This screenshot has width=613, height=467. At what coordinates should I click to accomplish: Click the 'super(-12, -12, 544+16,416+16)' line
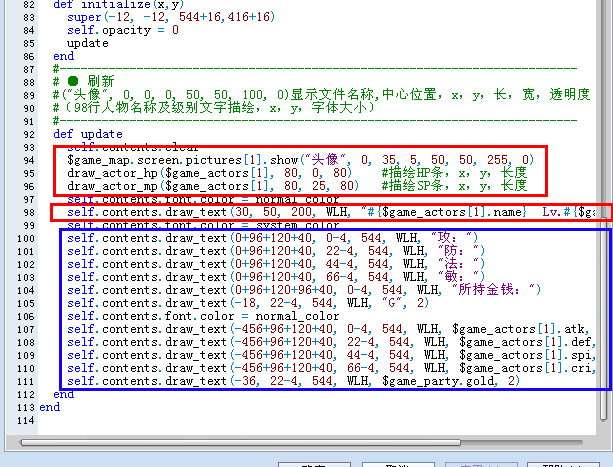tap(171, 17)
